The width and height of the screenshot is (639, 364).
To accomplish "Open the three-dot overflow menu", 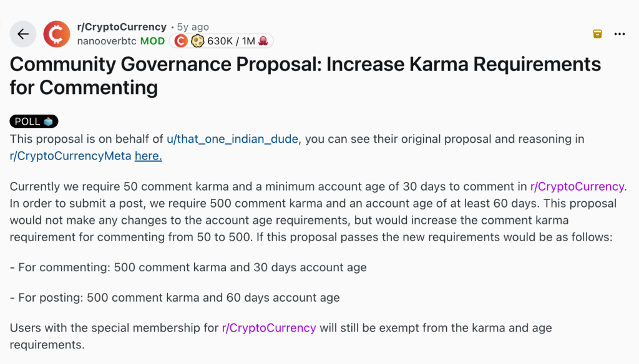I will click(x=620, y=34).
